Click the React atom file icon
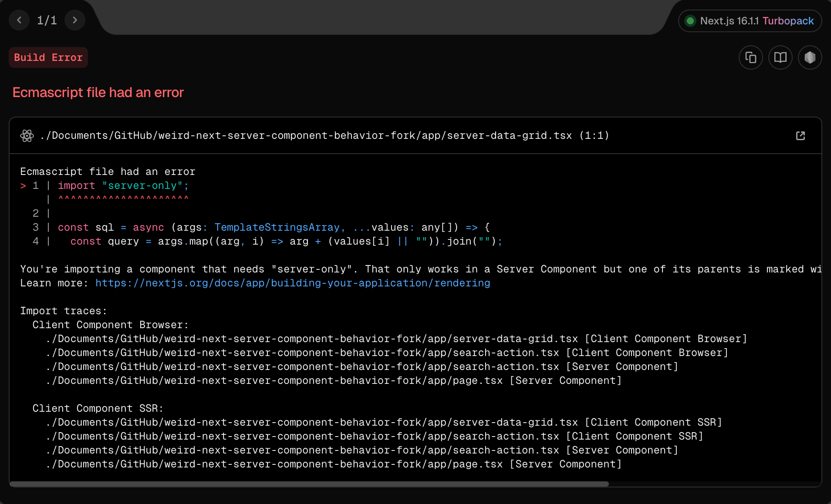This screenshot has width=831, height=504. (27, 136)
